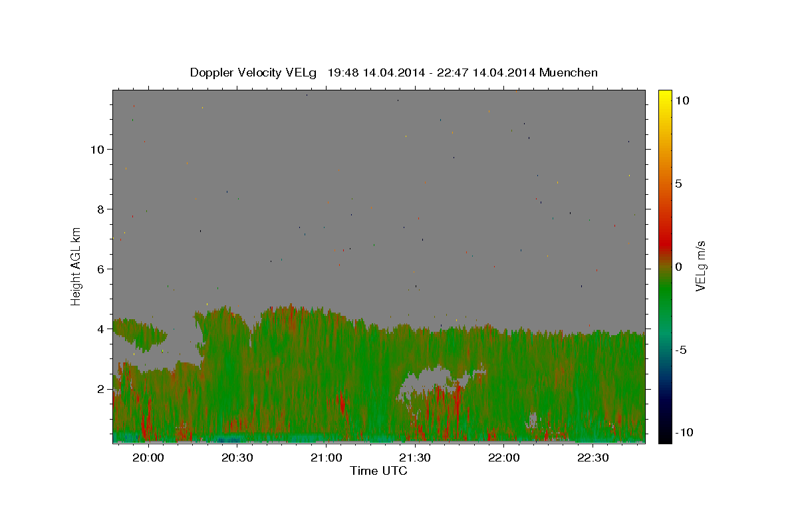
Task: Click the 22:30 time tick label
Action: [x=593, y=458]
